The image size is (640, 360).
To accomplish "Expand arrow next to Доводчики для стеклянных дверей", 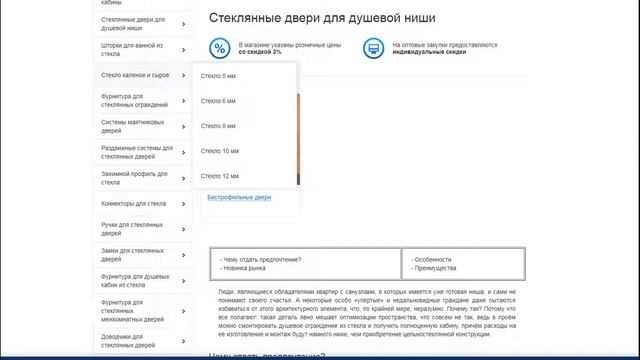I will click(x=184, y=341).
